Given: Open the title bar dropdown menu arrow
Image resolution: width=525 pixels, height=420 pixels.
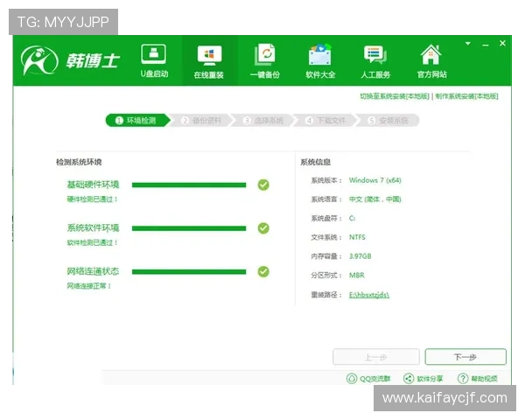Looking at the screenshot, I should pos(468,43).
